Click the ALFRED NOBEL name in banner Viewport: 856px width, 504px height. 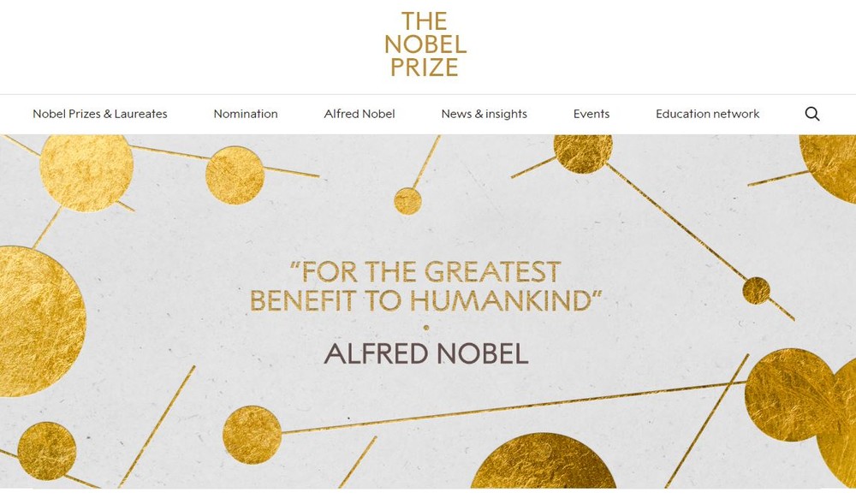pos(425,353)
